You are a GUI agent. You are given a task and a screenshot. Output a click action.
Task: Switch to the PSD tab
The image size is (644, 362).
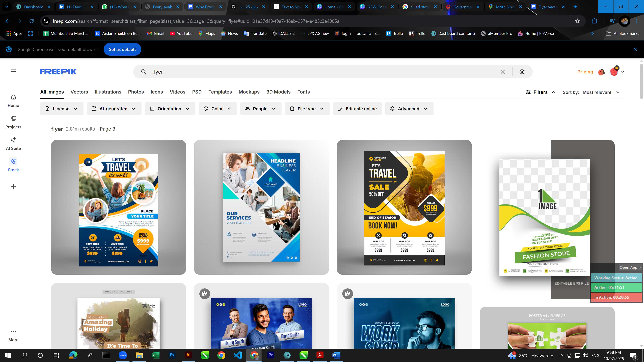197,92
